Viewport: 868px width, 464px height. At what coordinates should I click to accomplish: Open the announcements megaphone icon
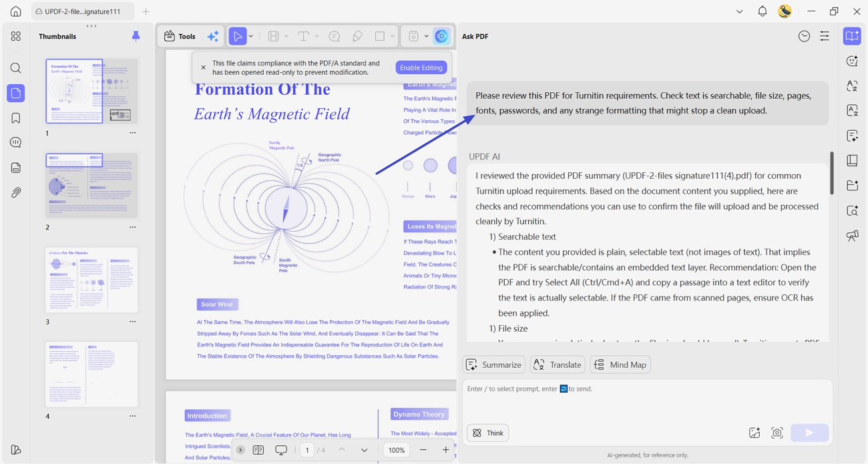(x=852, y=236)
